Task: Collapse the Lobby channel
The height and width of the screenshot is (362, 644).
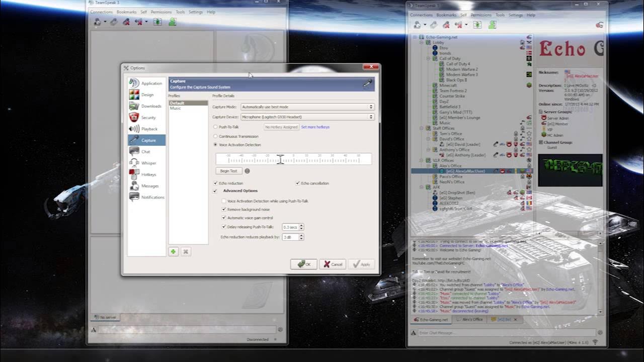Action: click(x=422, y=43)
